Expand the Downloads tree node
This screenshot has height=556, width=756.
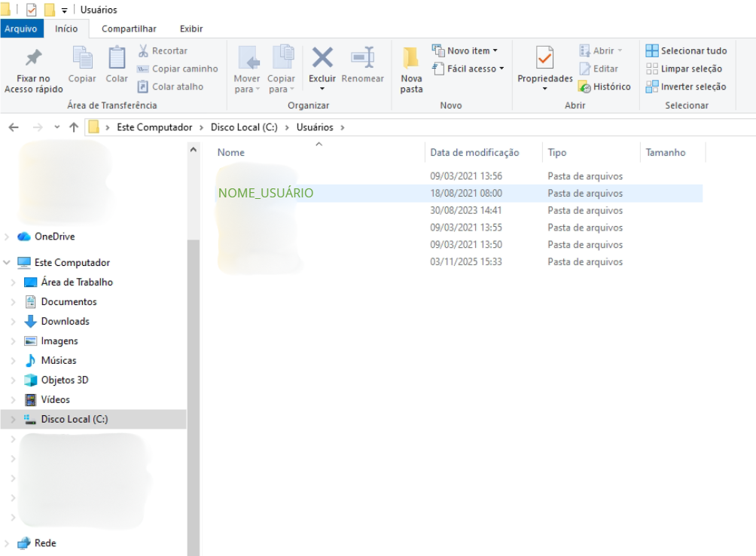(13, 321)
